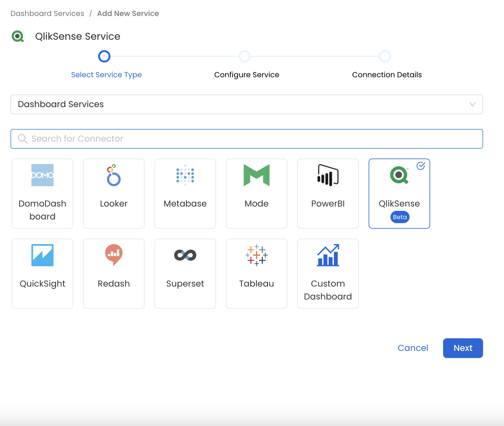Open the Connection Details step label

[x=387, y=75]
